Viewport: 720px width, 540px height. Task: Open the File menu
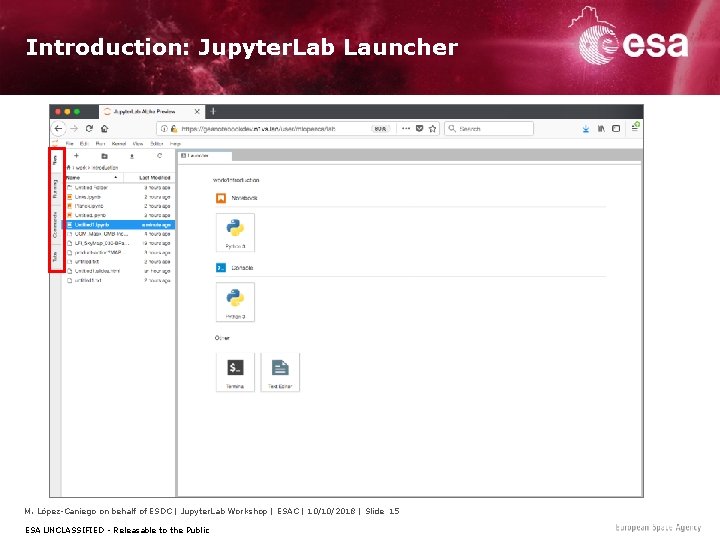point(70,144)
